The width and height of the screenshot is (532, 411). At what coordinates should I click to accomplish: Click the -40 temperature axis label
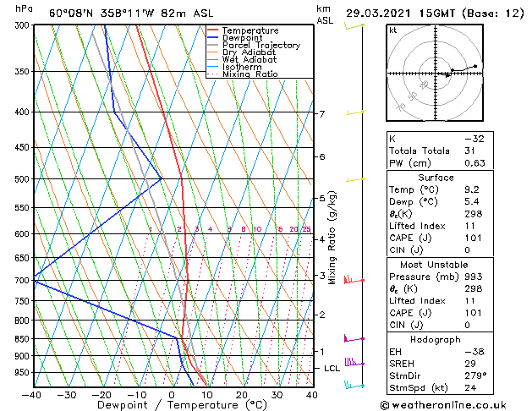(31, 395)
